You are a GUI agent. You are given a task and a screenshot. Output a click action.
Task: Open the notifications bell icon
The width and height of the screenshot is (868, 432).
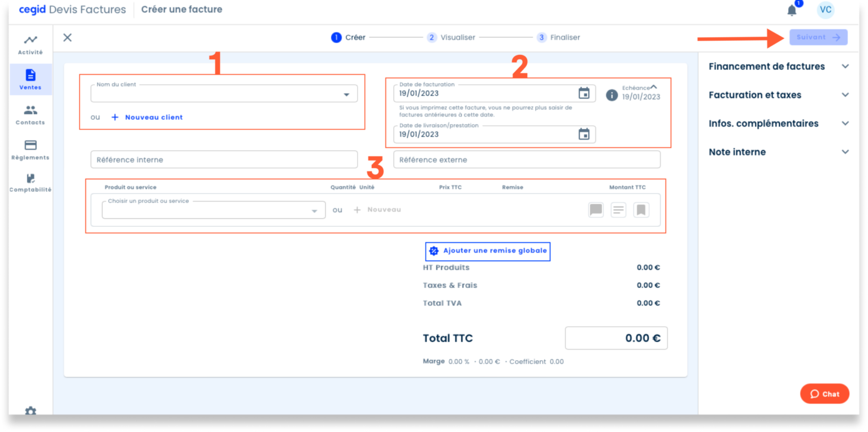(x=792, y=10)
